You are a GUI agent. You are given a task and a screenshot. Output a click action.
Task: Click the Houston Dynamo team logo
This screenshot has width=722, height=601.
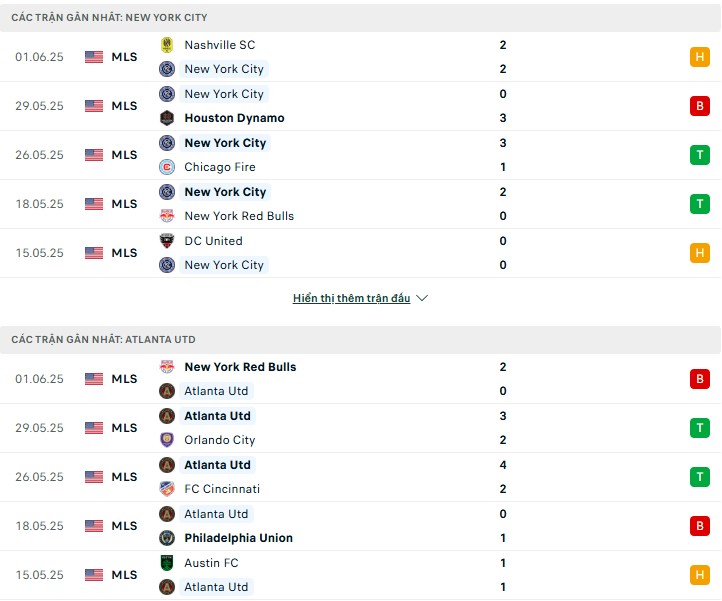point(167,118)
